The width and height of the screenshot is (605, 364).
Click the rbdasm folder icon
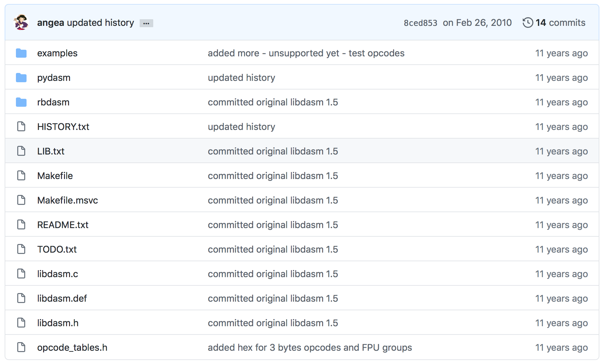21,102
